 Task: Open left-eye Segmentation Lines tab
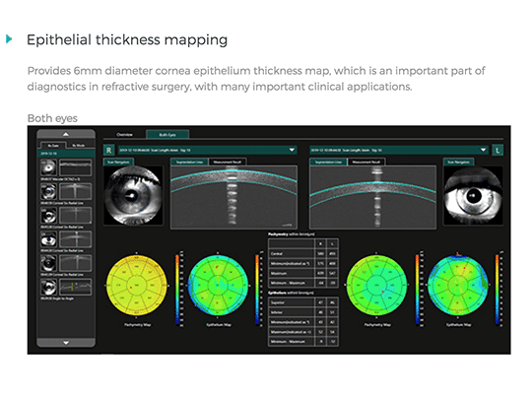click(x=328, y=162)
